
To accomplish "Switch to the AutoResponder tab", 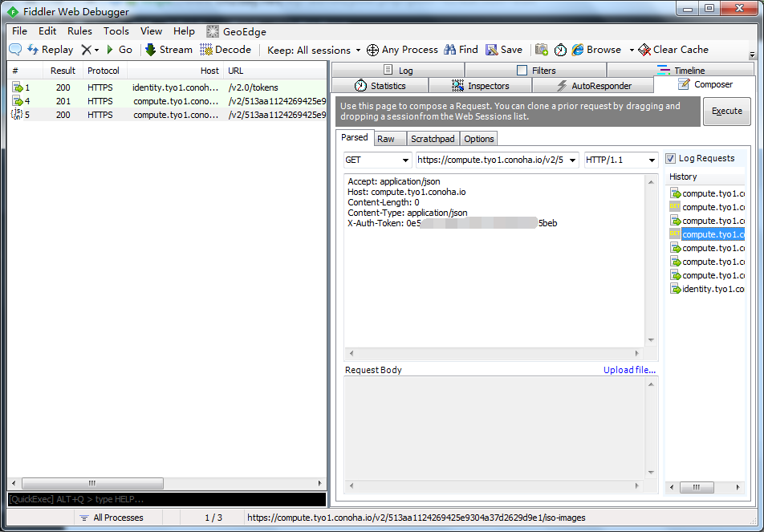I will [594, 86].
